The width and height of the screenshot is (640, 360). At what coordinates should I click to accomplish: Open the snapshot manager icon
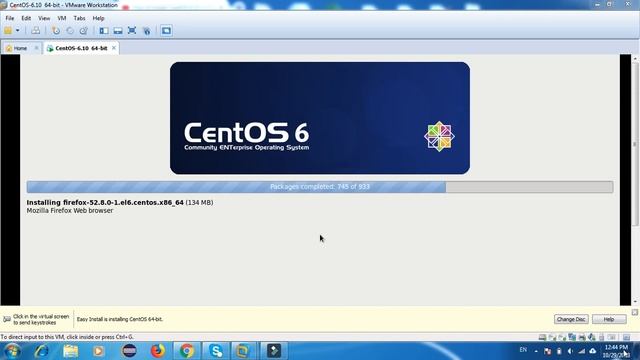[84, 31]
